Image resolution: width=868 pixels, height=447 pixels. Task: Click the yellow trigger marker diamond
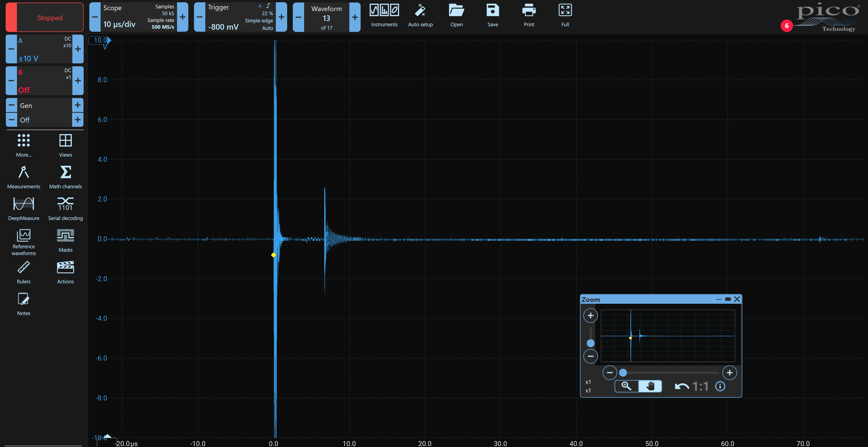click(274, 255)
